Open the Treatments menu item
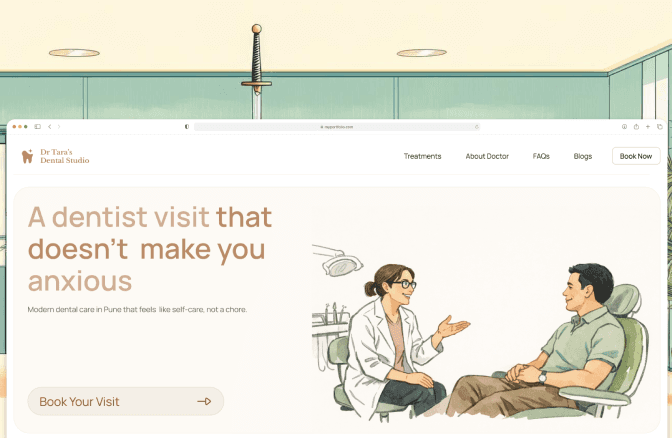 point(422,156)
